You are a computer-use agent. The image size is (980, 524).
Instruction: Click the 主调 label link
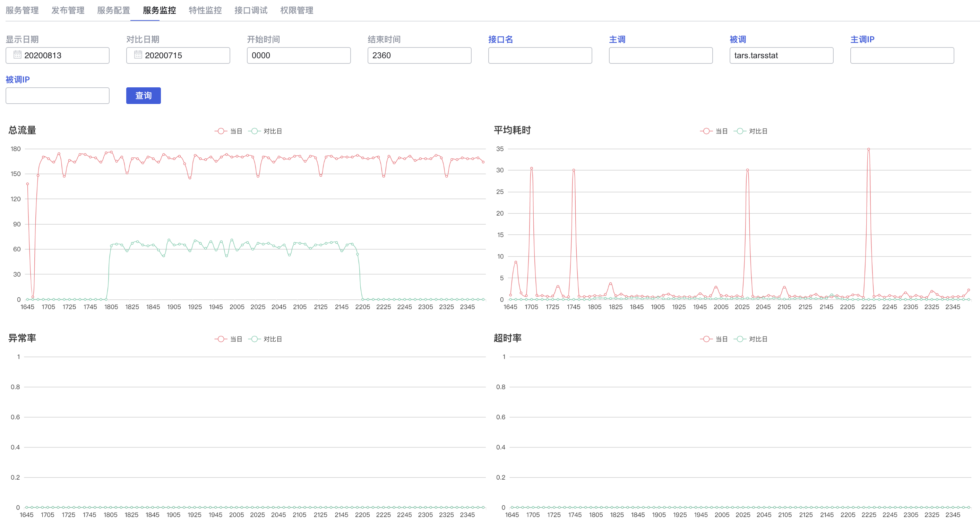click(617, 40)
